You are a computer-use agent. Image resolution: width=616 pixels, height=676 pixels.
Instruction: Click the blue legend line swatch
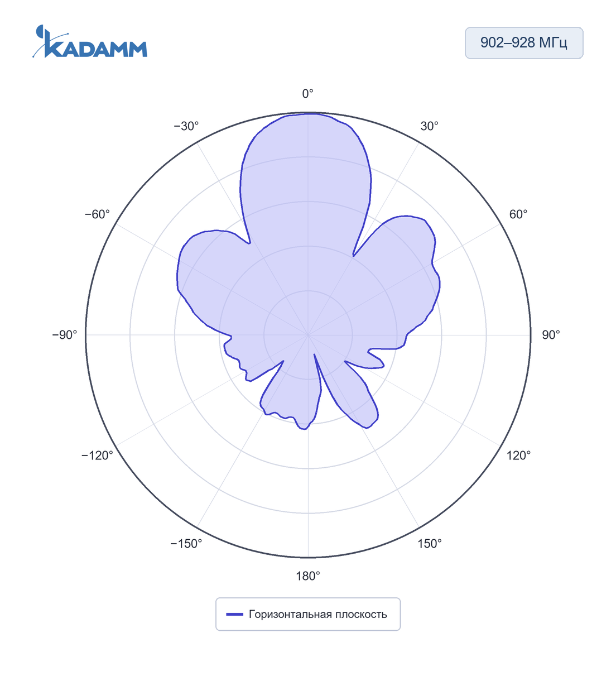[234, 615]
